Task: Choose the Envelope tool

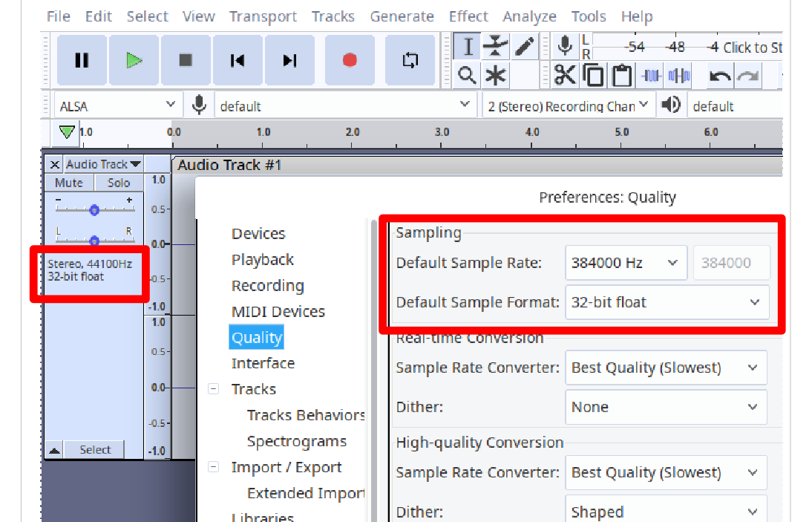Action: click(x=496, y=47)
